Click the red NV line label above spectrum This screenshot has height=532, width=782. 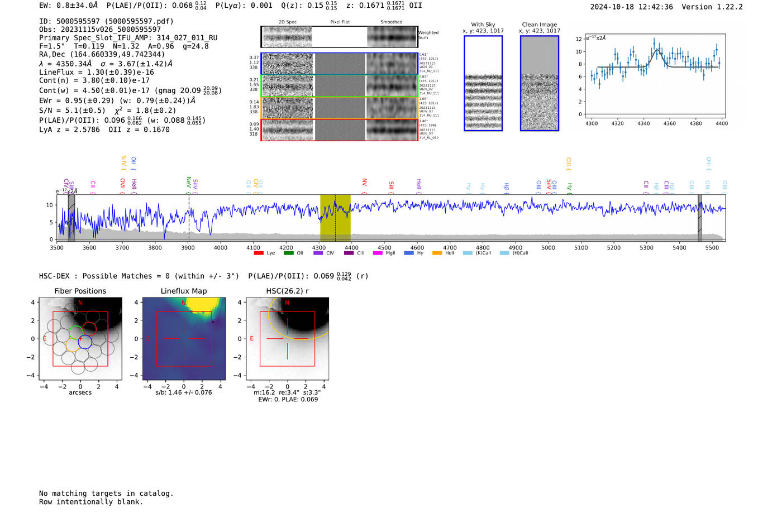pyautogui.click(x=364, y=183)
